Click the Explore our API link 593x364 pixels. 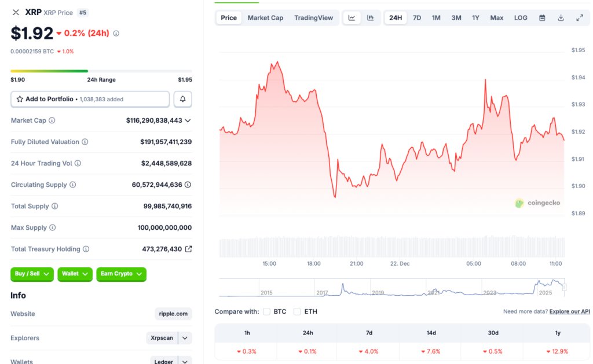coord(569,311)
